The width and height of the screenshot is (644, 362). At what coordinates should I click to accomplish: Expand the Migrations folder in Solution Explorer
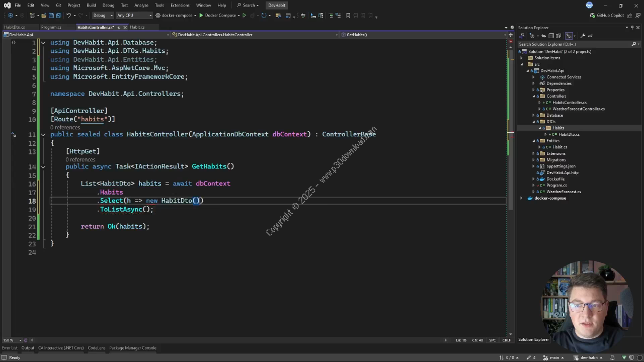point(534,160)
